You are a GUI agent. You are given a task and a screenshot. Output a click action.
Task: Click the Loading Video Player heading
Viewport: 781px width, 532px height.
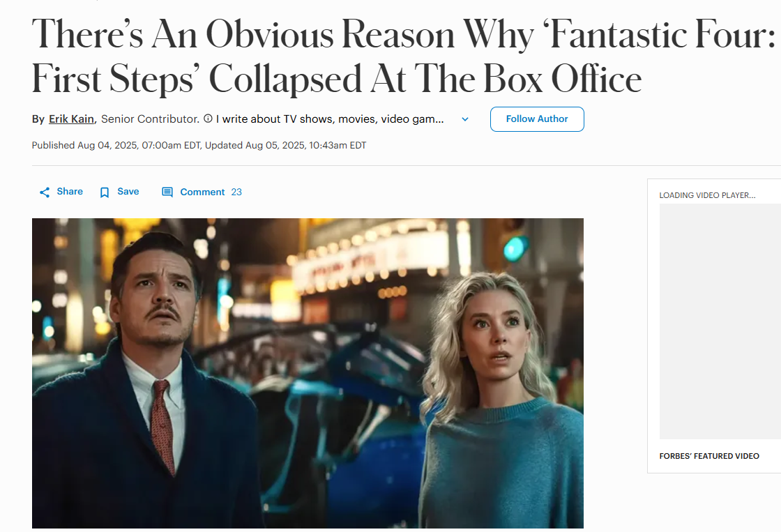click(707, 195)
